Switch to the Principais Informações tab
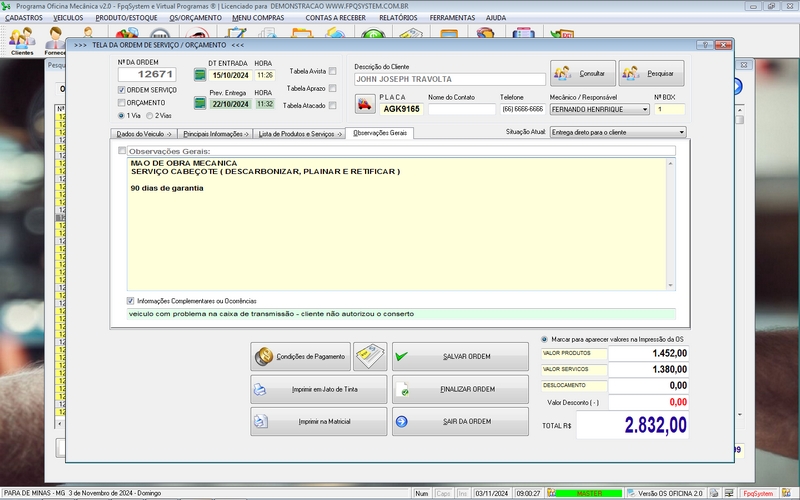The image size is (800, 500). click(x=215, y=134)
